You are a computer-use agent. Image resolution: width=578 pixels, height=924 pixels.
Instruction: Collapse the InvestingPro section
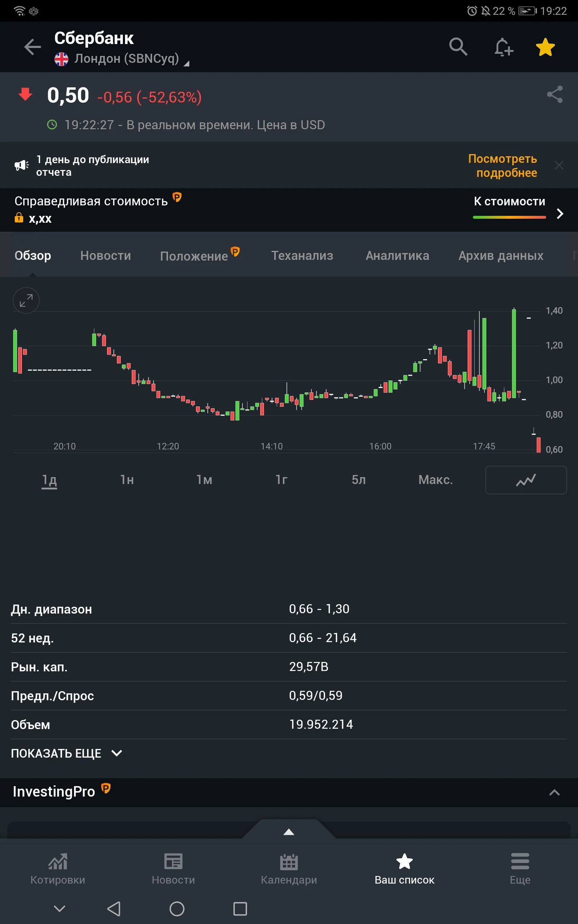tap(554, 793)
